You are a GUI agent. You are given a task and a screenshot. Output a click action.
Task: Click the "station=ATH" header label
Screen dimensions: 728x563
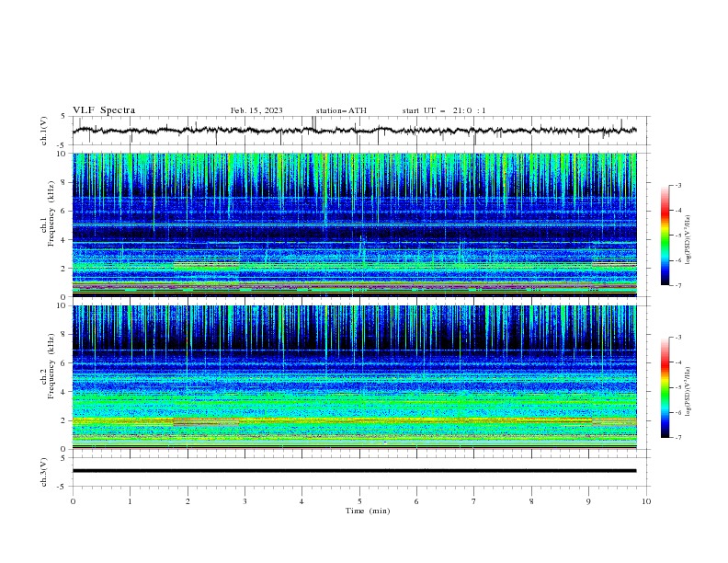341,110
